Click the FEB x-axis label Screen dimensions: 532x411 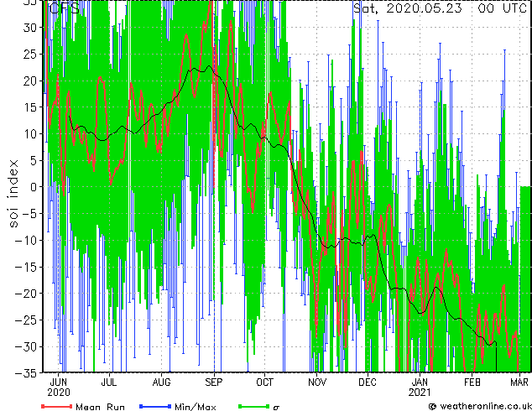click(x=472, y=382)
